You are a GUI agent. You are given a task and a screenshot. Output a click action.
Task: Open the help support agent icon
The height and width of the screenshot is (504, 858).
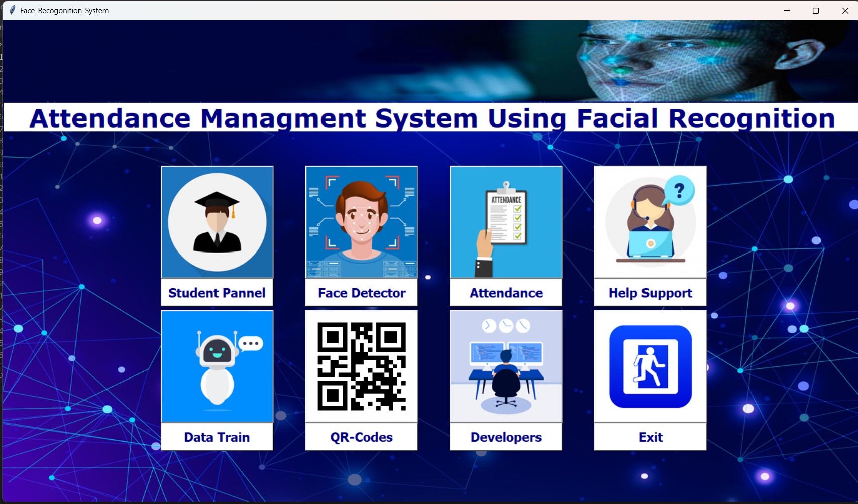click(x=650, y=222)
